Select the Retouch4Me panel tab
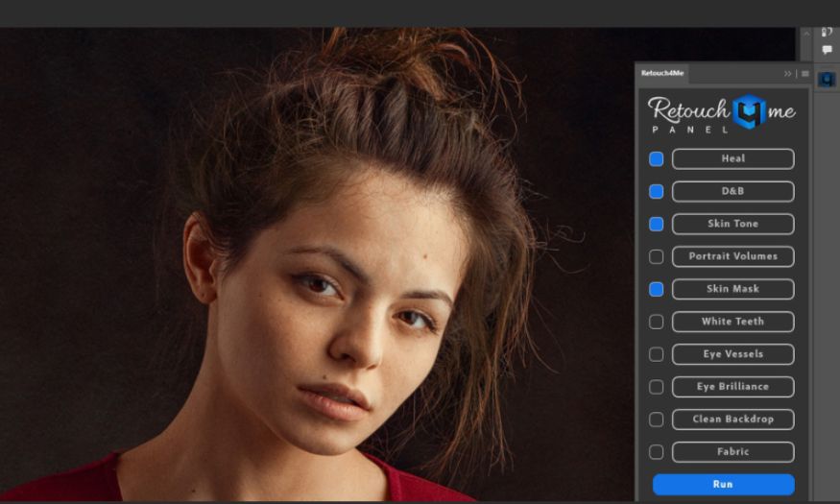 [x=662, y=73]
